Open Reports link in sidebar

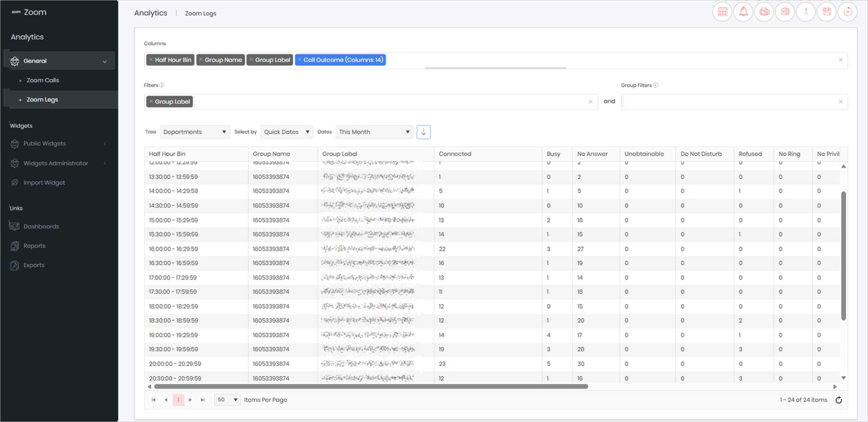(x=34, y=246)
